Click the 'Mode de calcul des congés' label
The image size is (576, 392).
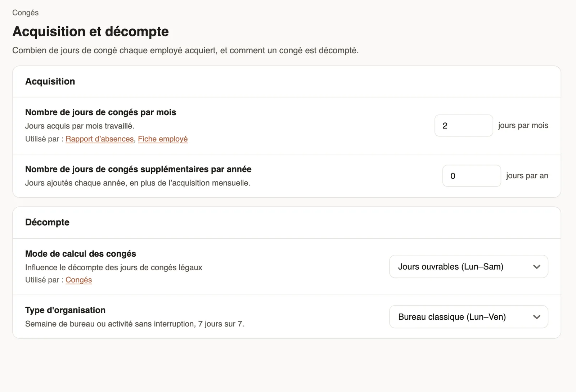tap(81, 254)
